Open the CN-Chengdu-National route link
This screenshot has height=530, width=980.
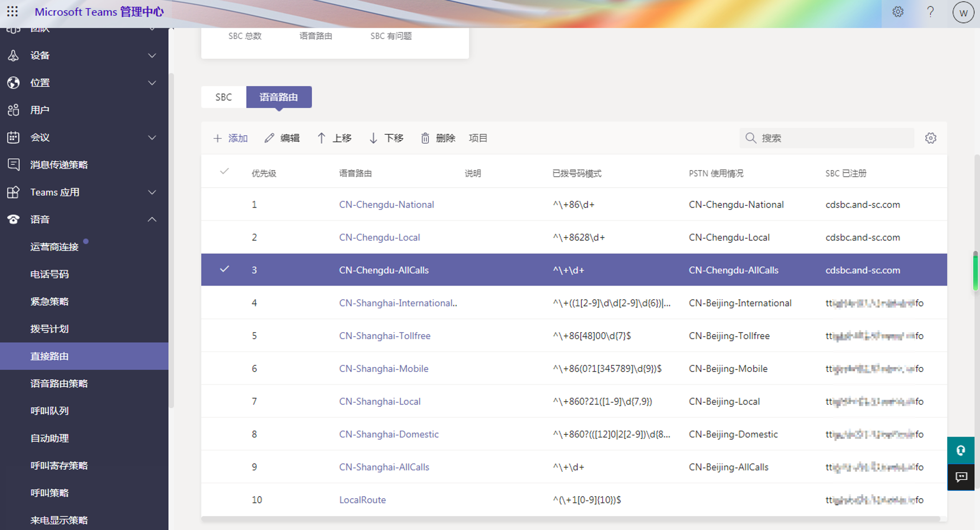386,204
